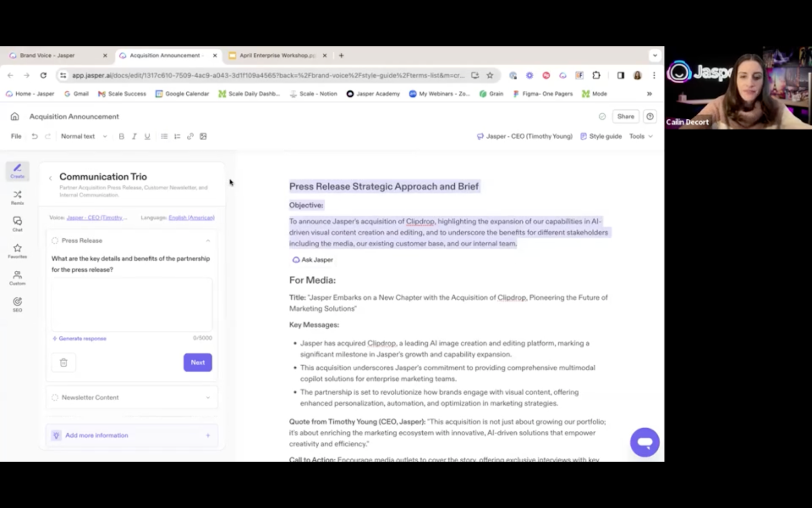Reload the browser page
This screenshot has height=508, width=812.
[43, 75]
